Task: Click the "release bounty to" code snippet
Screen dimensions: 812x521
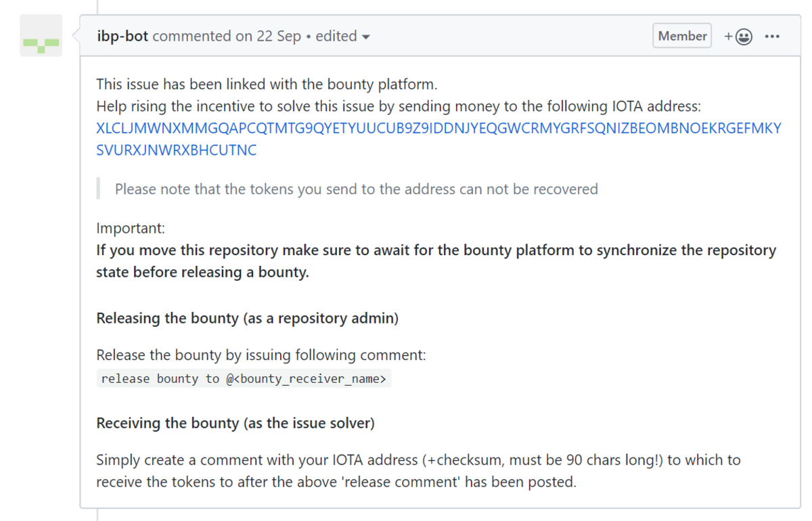Action: click(x=244, y=379)
